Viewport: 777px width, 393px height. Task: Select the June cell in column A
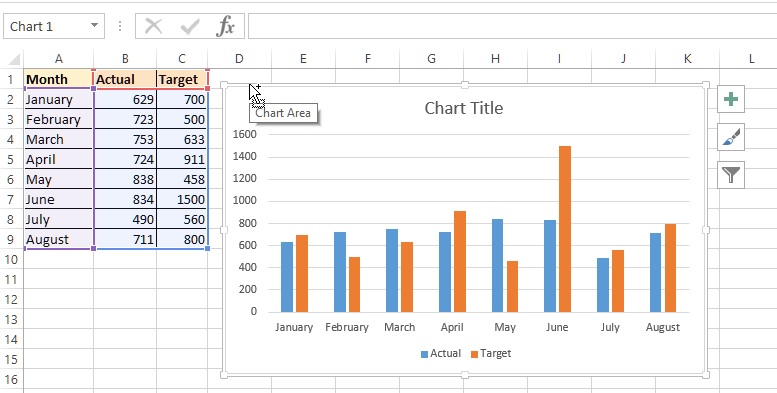pyautogui.click(x=58, y=199)
